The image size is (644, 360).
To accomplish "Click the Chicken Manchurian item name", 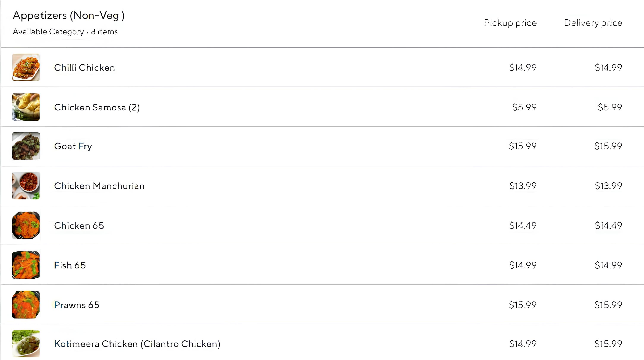I will tap(99, 186).
